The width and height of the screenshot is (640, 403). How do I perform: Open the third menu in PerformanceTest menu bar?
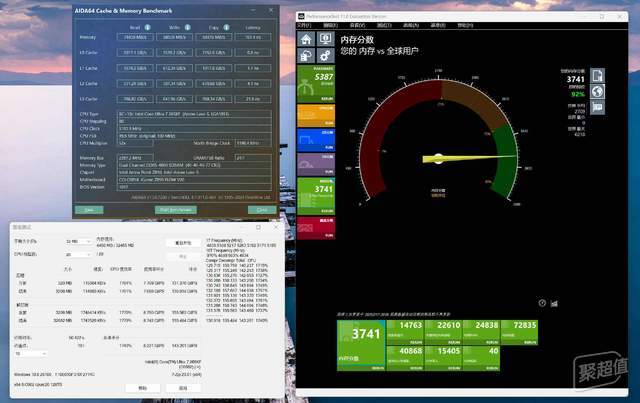tap(357, 25)
